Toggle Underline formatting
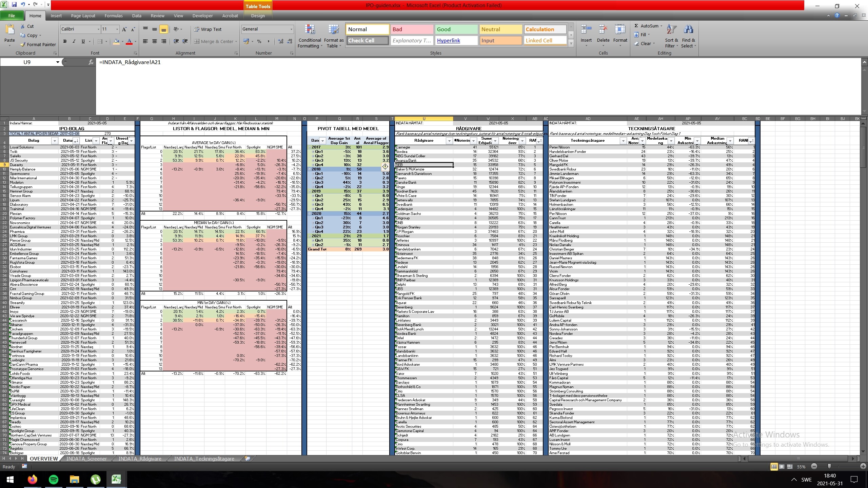This screenshot has width=868, height=488. coord(83,41)
